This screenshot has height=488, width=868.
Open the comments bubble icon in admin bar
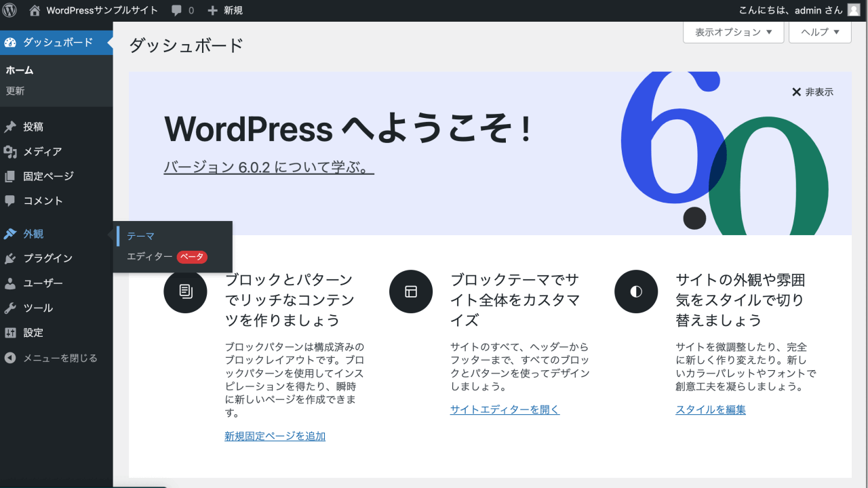click(177, 11)
